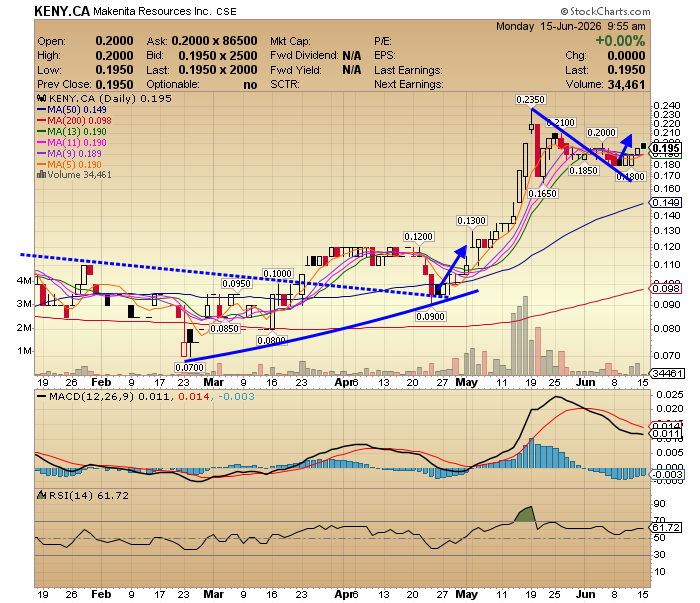This screenshot has height=603, width=700.
Task: Click the 0.0900 price annotation label
Action: 430,316
